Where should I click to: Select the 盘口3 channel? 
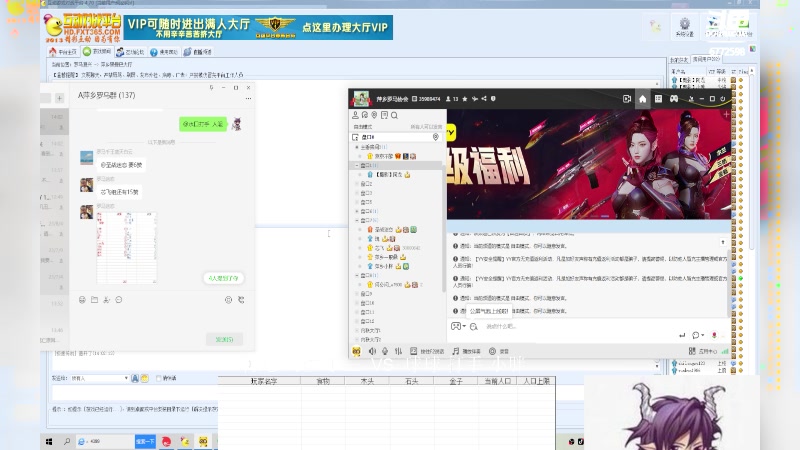point(366,193)
